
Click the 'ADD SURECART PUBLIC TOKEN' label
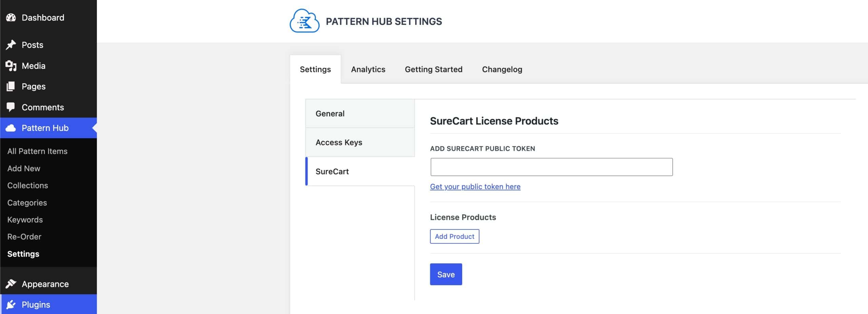pos(482,148)
